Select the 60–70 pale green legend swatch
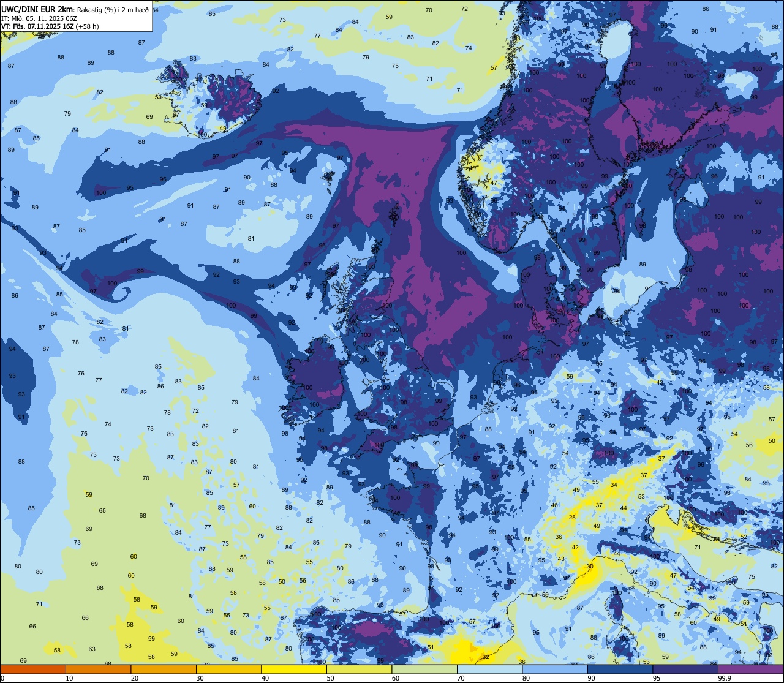Screen dimensions: 784x683 click(424, 669)
